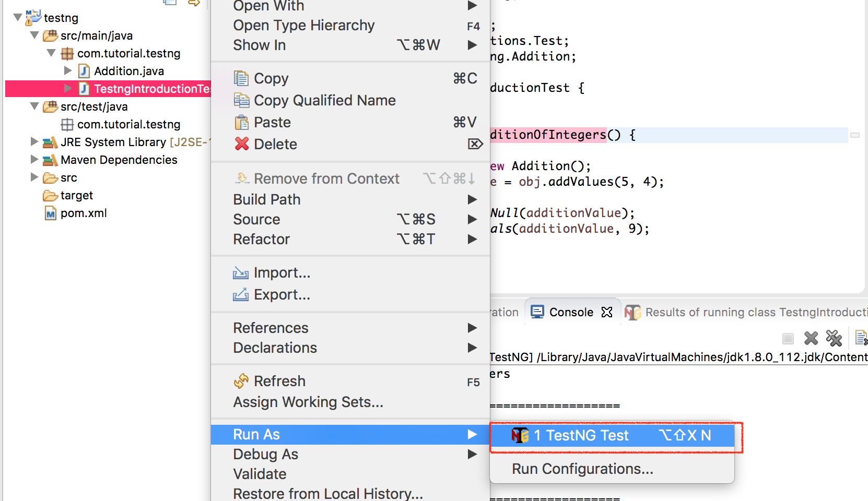Collapse com.tutorial.testng package under src/main/java

coord(51,53)
